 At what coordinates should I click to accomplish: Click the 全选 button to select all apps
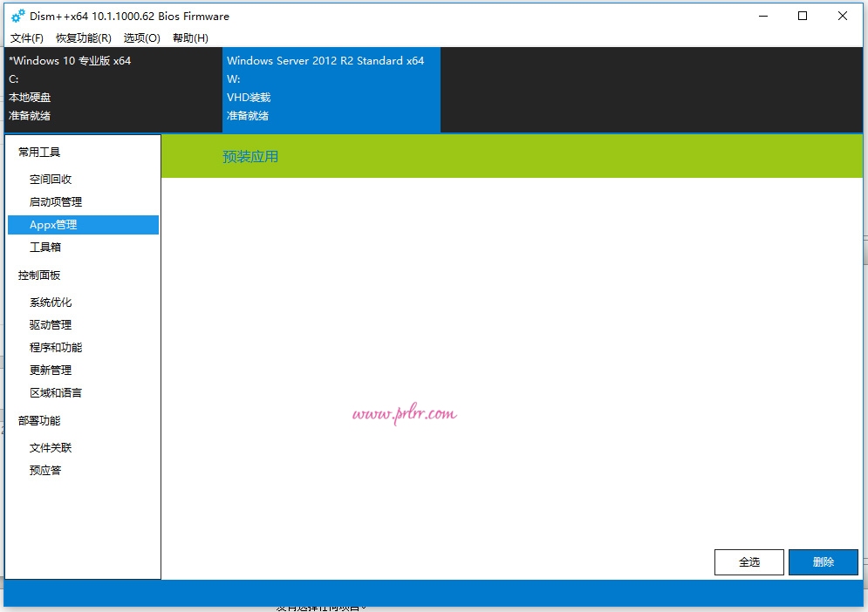[748, 562]
